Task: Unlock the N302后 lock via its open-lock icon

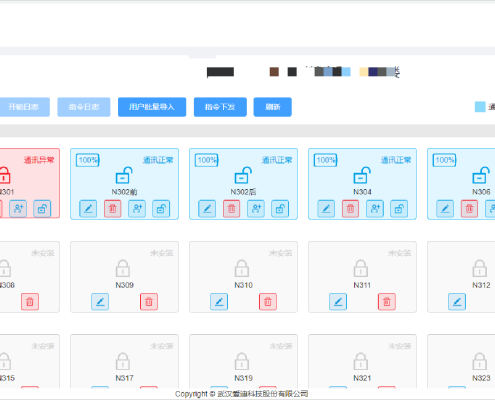Action: [x=280, y=209]
